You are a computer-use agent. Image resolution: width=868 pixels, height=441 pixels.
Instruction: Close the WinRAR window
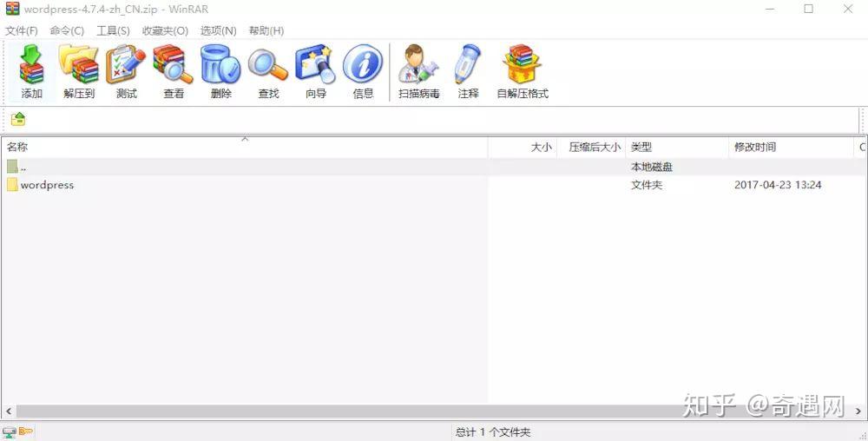[x=848, y=9]
